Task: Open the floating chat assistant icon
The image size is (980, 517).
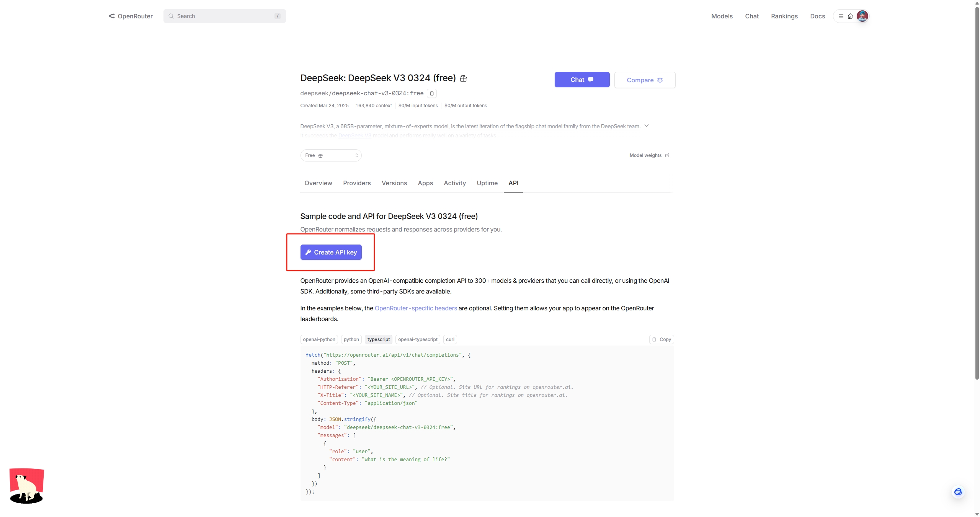Action: pyautogui.click(x=958, y=492)
